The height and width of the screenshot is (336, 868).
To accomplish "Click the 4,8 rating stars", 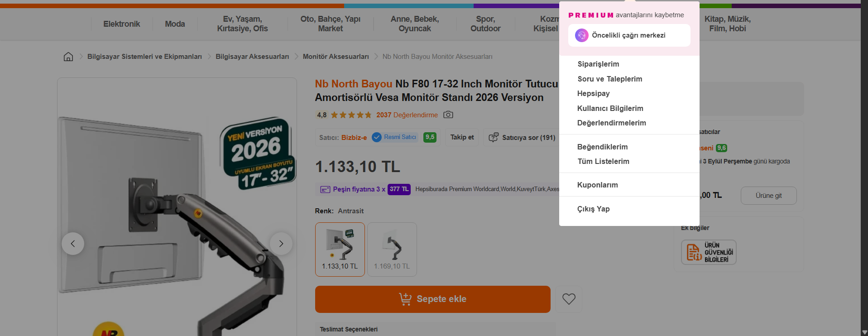I will click(351, 115).
